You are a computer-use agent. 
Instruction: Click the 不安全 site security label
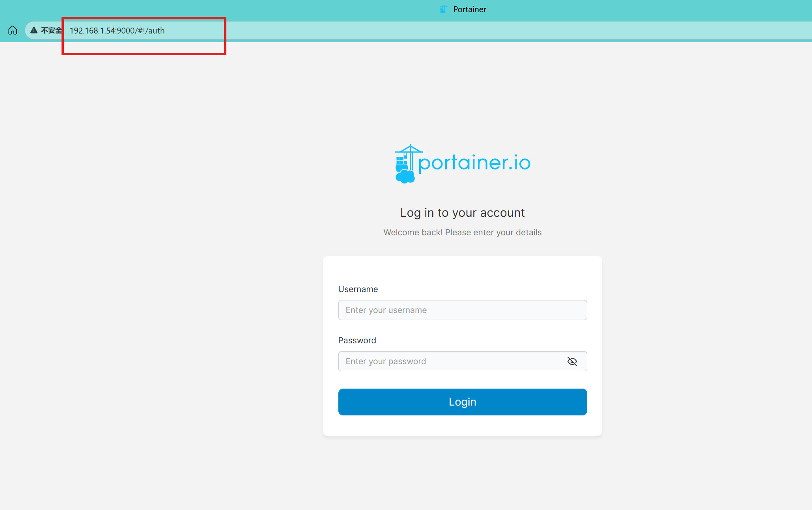[x=51, y=30]
